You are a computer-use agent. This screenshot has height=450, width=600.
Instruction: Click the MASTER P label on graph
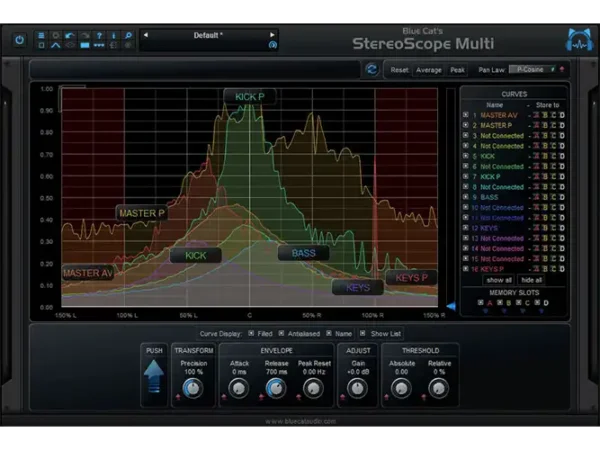pyautogui.click(x=142, y=213)
